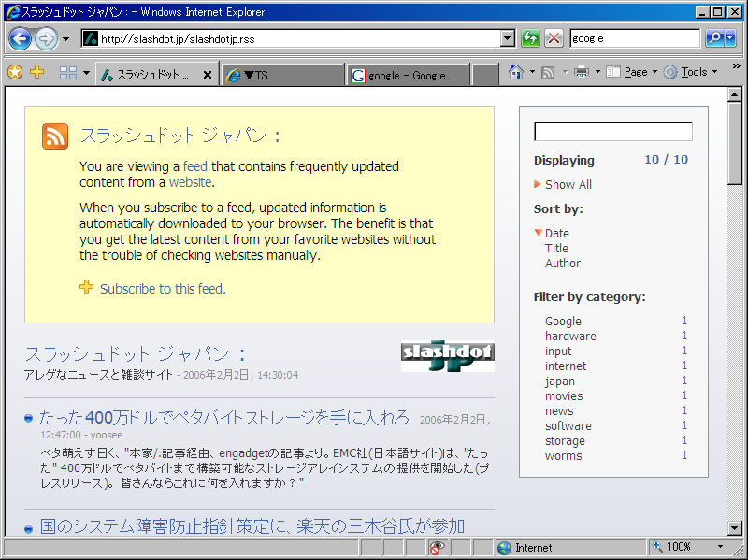Open the 'website' hyperlink
Viewport: 748px width, 560px height.
(x=191, y=182)
